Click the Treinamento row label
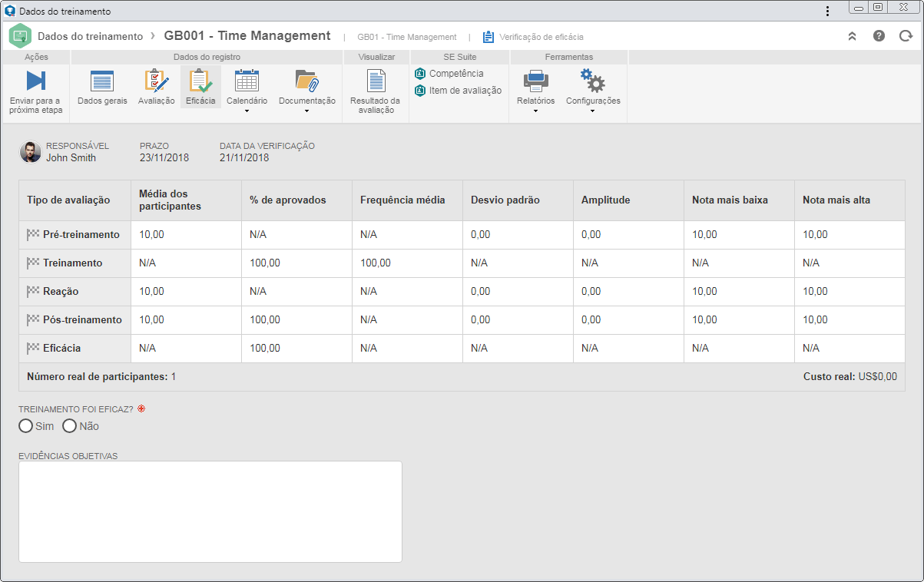 tap(72, 263)
